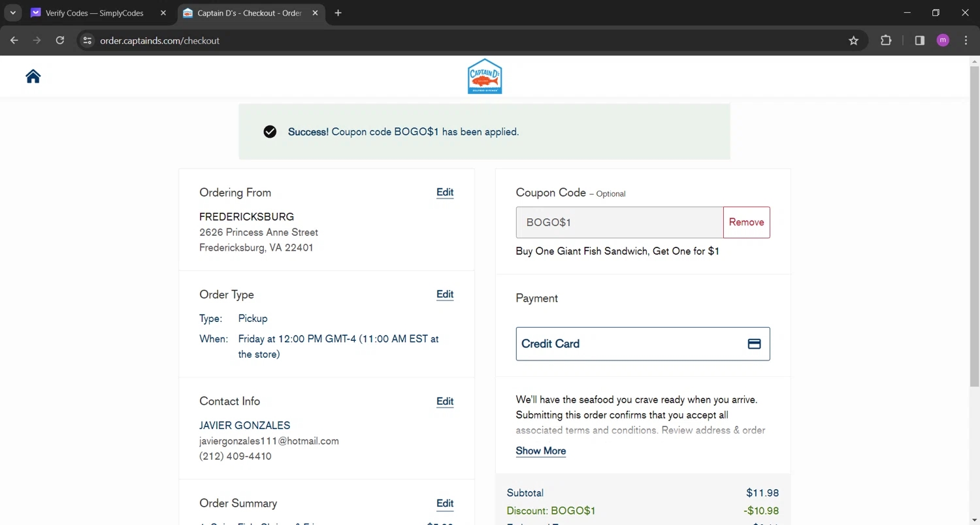Expand the tab search dropdown arrow
The image size is (980, 525).
tap(12, 13)
